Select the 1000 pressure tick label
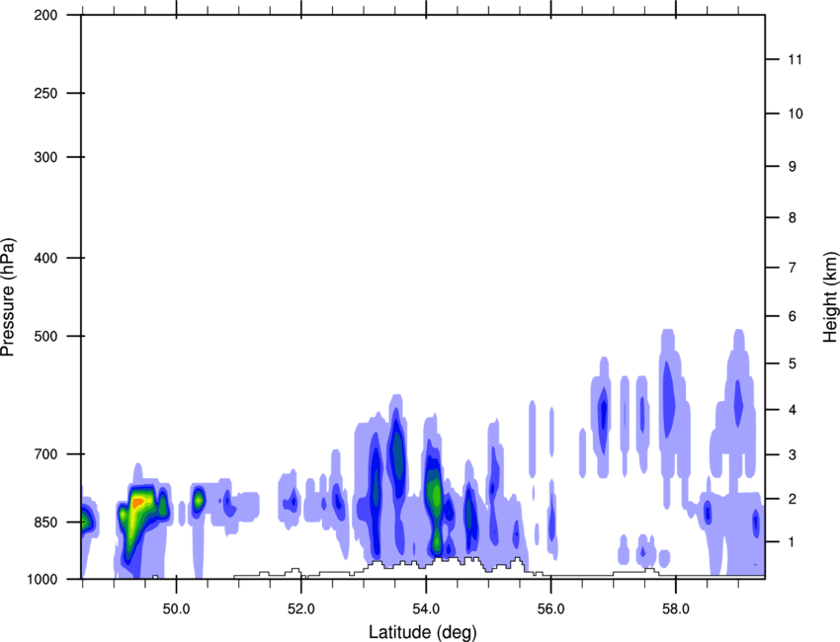 [42, 579]
